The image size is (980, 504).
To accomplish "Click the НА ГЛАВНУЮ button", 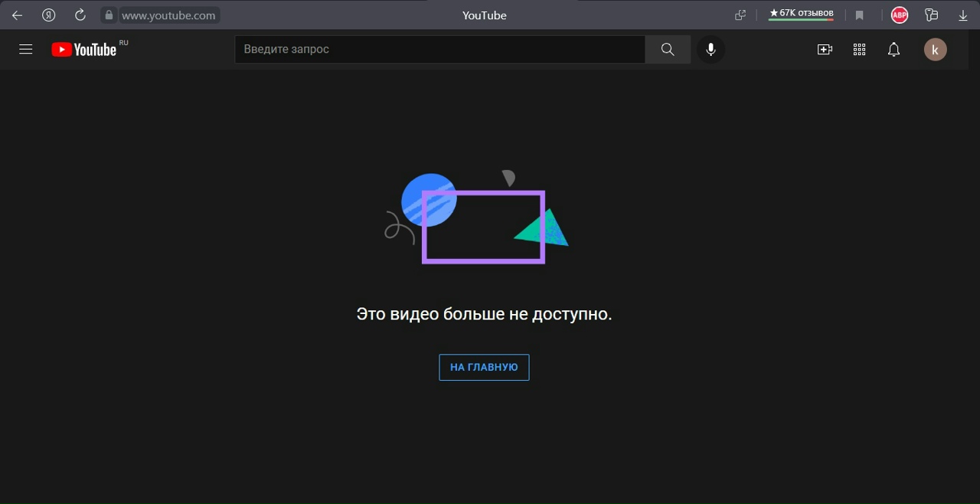I will [484, 368].
